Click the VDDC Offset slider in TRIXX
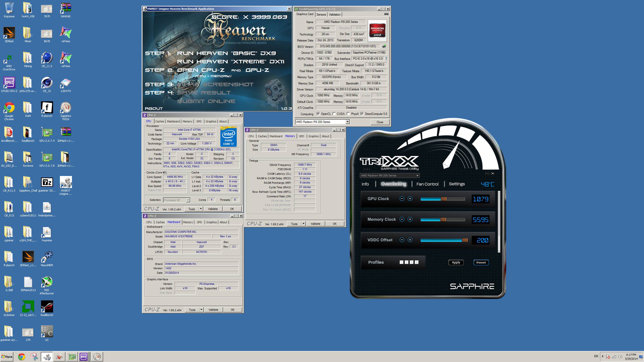This screenshot has width=644, height=362. [x=444, y=240]
